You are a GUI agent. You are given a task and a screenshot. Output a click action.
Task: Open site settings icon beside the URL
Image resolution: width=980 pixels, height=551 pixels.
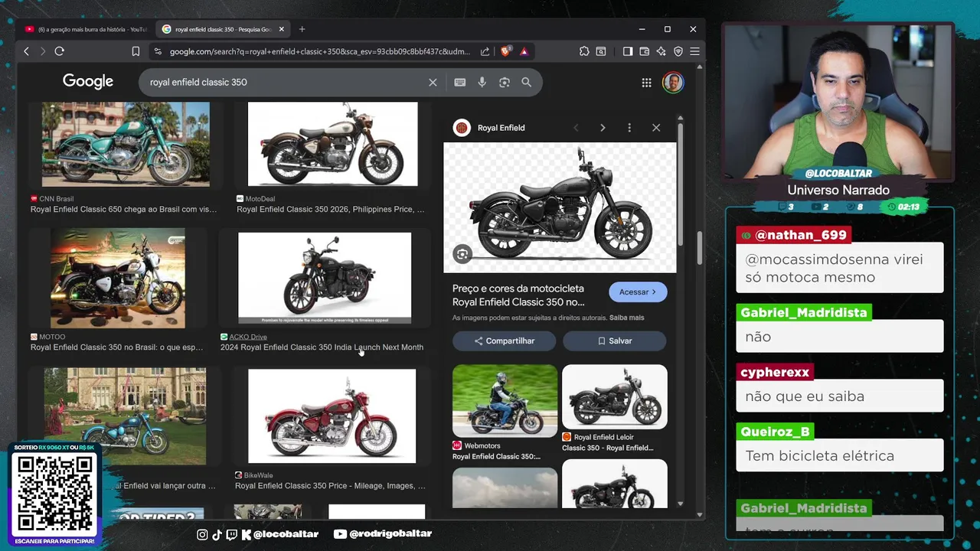(x=158, y=51)
